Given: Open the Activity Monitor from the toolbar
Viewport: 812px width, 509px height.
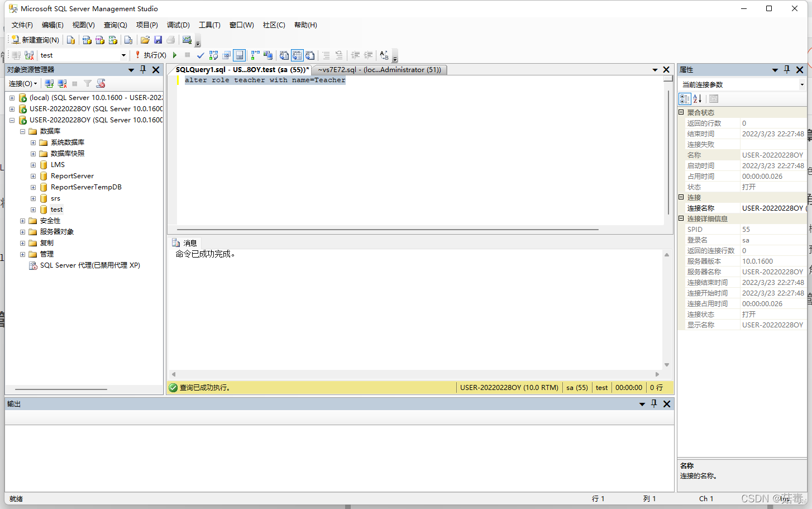Looking at the screenshot, I should pos(187,40).
